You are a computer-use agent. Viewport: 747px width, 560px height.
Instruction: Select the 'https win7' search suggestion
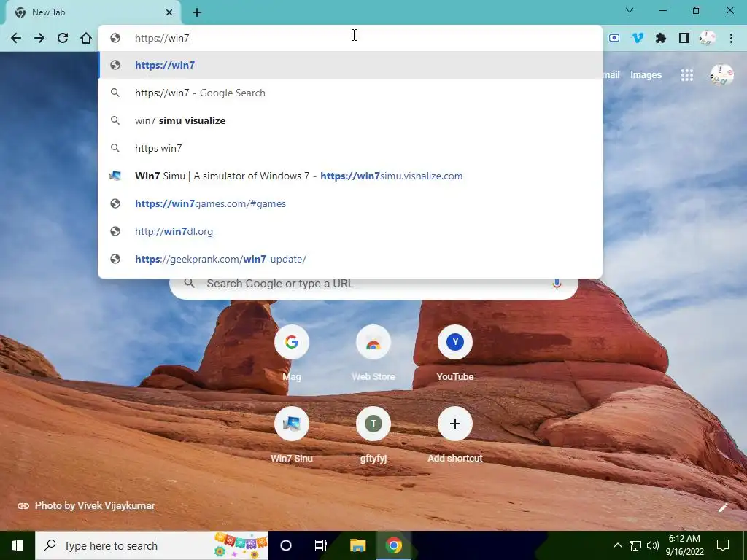pyautogui.click(x=350, y=148)
